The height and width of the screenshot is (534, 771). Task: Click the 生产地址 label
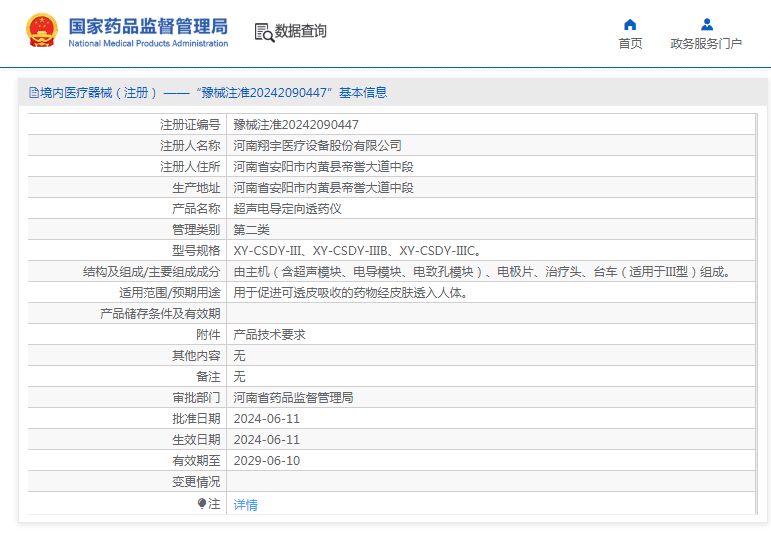[x=196, y=188]
